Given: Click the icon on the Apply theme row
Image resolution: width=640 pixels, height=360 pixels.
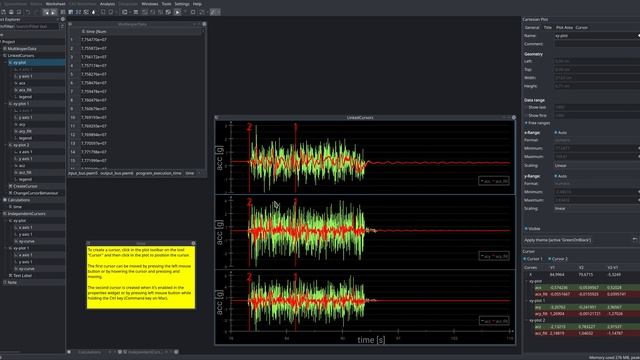Looking at the screenshot, I should click(x=635, y=240).
